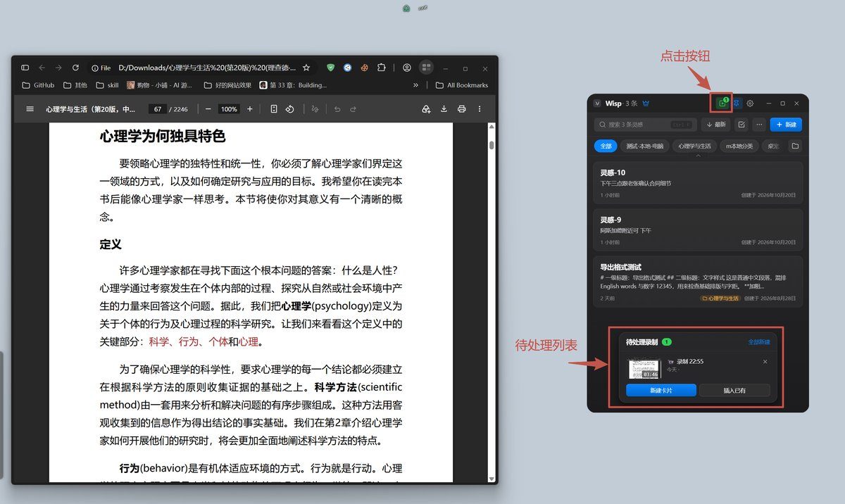Open the 其他 bookmark folder
This screenshot has height=504, width=845.
tap(75, 85)
